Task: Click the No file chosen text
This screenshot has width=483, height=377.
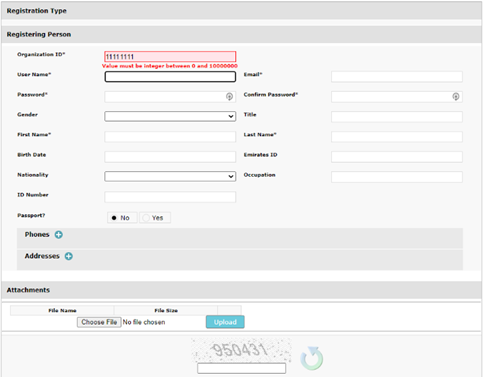Action: [x=144, y=322]
